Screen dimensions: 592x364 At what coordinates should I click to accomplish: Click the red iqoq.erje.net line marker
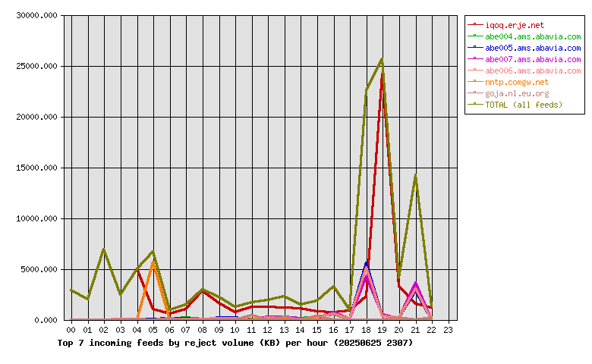475,25
